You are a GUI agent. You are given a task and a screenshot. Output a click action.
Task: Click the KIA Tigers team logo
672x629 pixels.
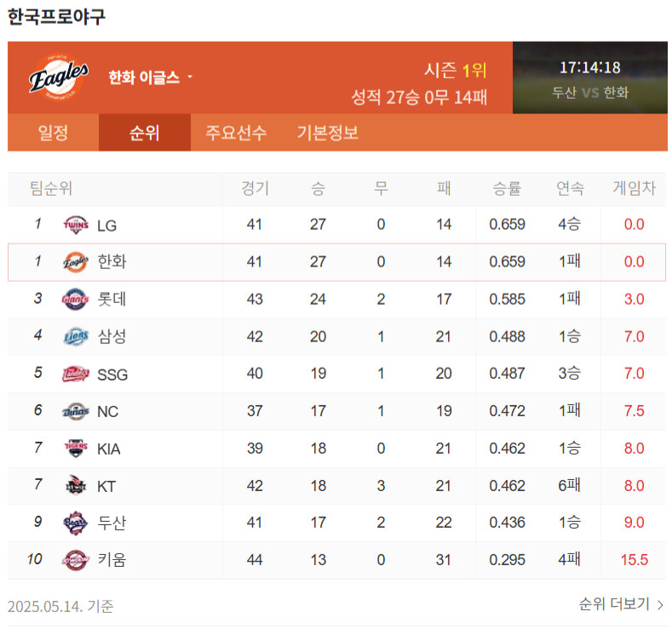point(76,449)
